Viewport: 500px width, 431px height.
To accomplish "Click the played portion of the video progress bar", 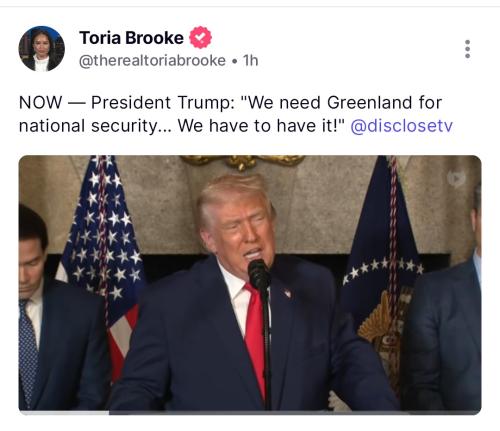I will click(x=64, y=413).
